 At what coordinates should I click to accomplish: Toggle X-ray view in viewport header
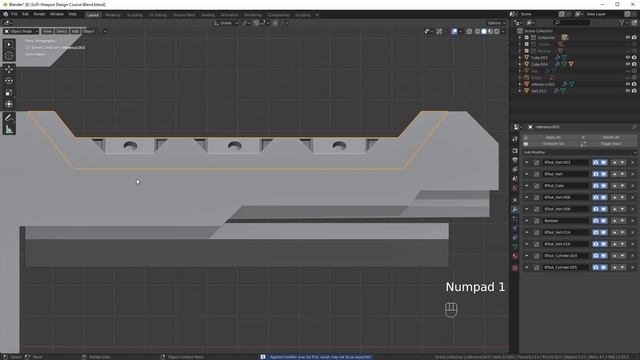(469, 31)
